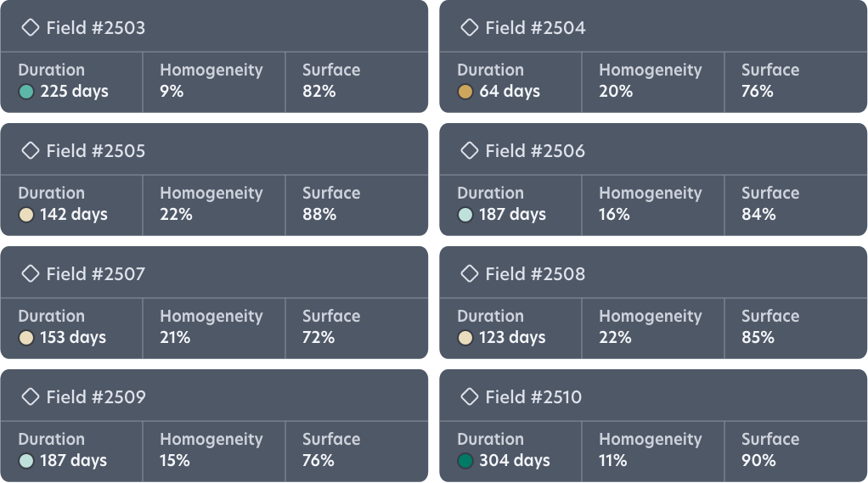Click the diamond icon beside Field #2503

31,28
